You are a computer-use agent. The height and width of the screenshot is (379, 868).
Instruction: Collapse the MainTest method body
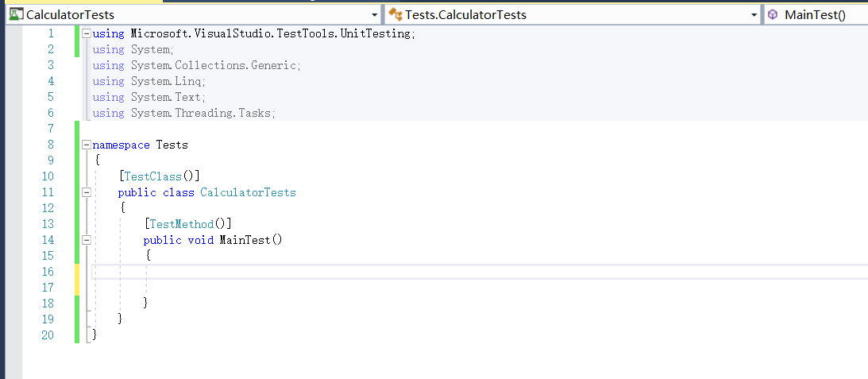pos(87,240)
